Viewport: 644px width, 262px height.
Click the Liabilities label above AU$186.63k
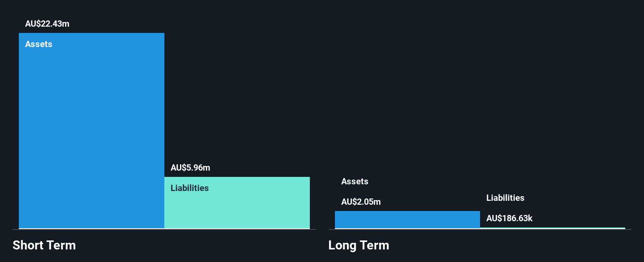tap(505, 198)
